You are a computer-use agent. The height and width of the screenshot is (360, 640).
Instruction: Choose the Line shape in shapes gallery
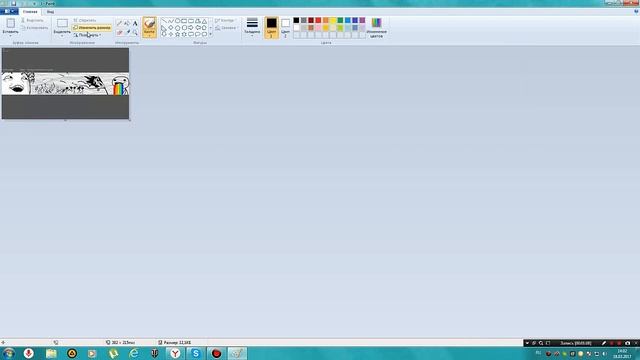164,21
